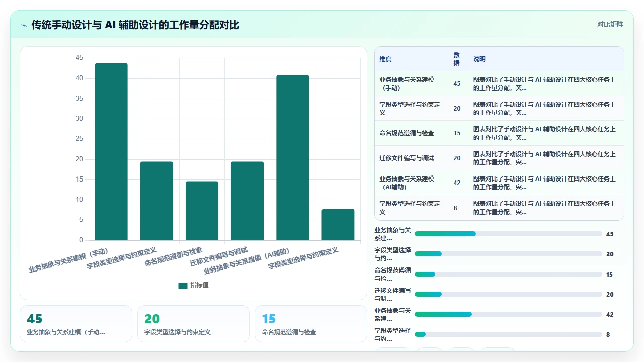The height and width of the screenshot is (362, 644).
Task: Click value 8 in the table
Action: click(x=455, y=208)
